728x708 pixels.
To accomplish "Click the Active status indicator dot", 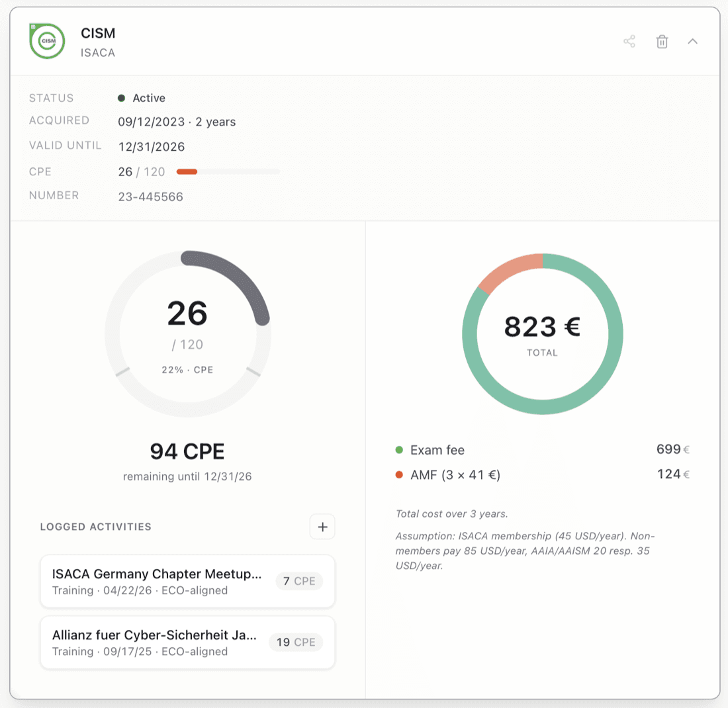I will tap(121, 98).
